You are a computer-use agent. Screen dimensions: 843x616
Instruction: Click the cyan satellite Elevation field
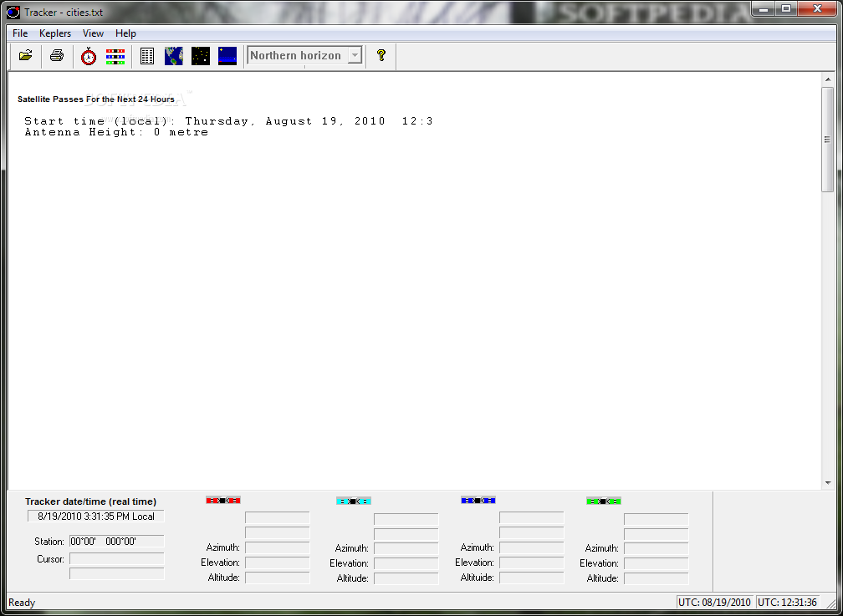pos(406,563)
